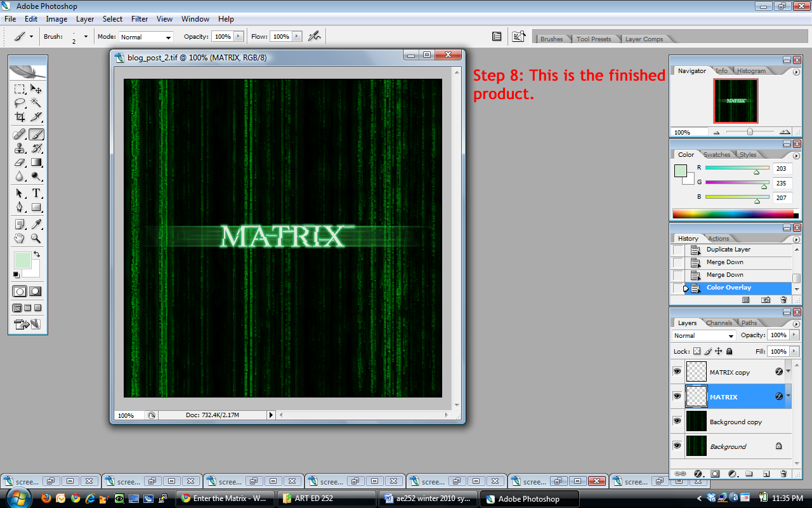This screenshot has height=508, width=812.
Task: Expand effects on the MATRIX layer
Action: click(x=788, y=396)
